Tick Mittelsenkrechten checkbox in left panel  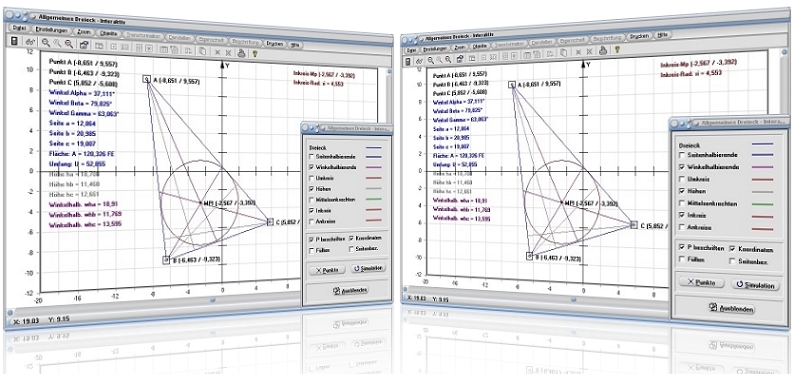pyautogui.click(x=312, y=199)
